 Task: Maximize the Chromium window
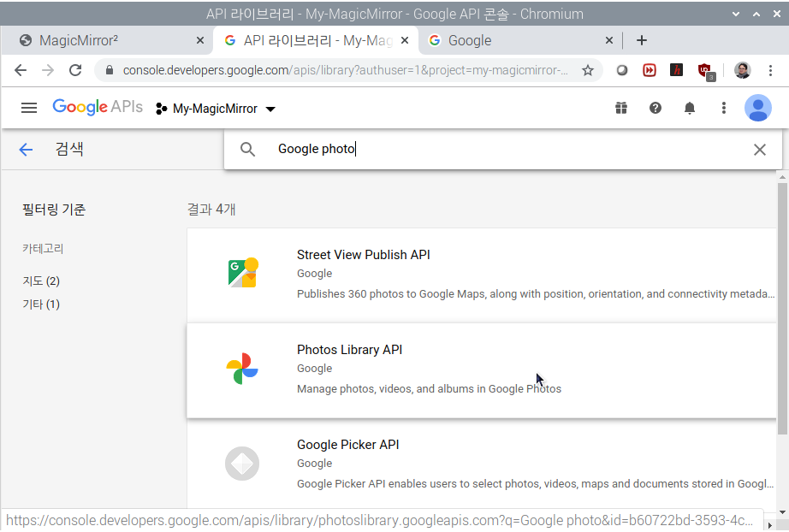[756, 14]
